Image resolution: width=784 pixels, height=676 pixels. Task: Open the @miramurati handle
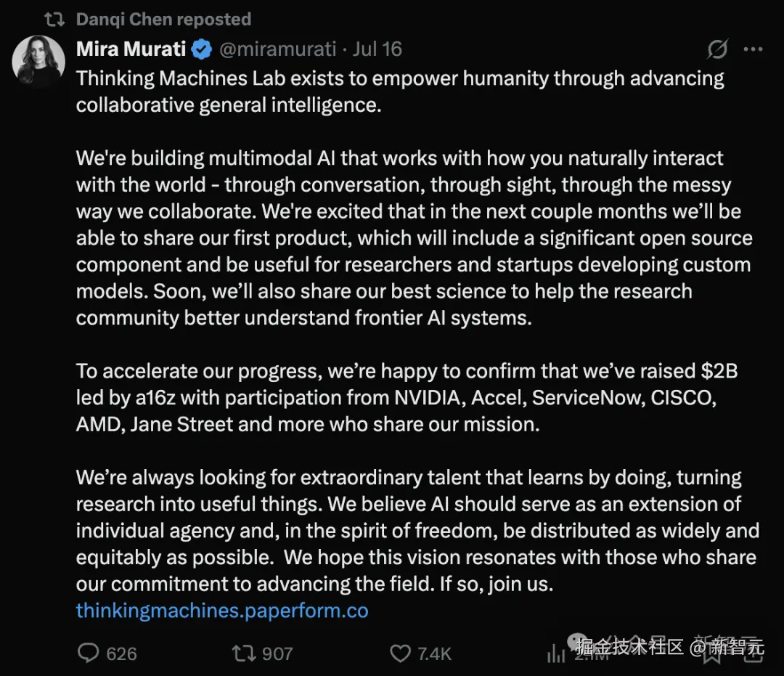pyautogui.click(x=277, y=49)
